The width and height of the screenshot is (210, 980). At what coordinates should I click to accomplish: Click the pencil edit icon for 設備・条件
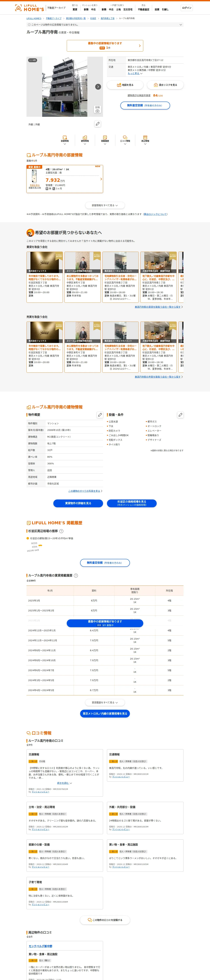tap(180, 415)
